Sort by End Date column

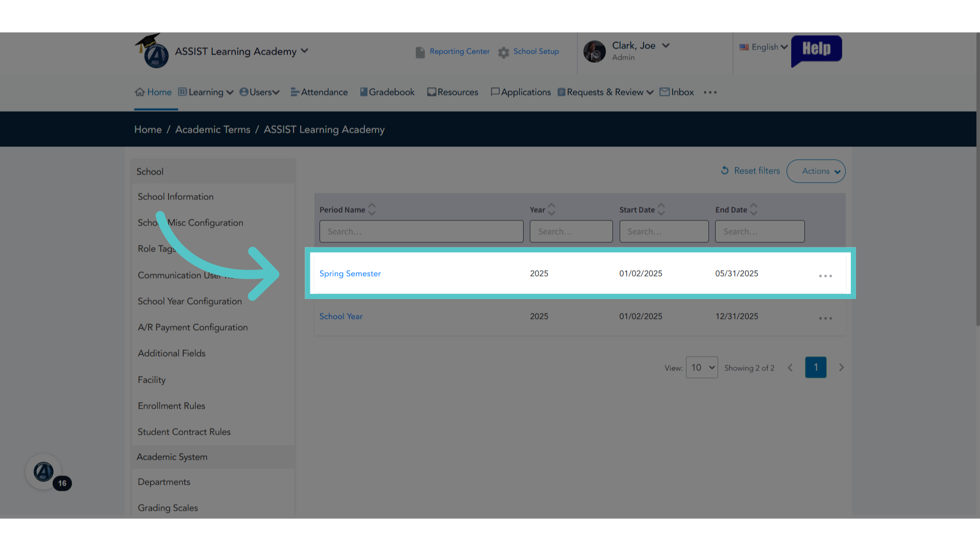point(754,210)
